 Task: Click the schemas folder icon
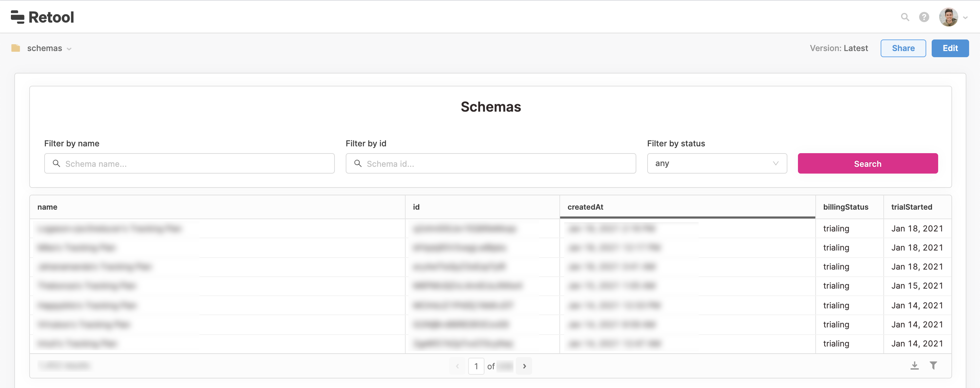pyautogui.click(x=16, y=48)
